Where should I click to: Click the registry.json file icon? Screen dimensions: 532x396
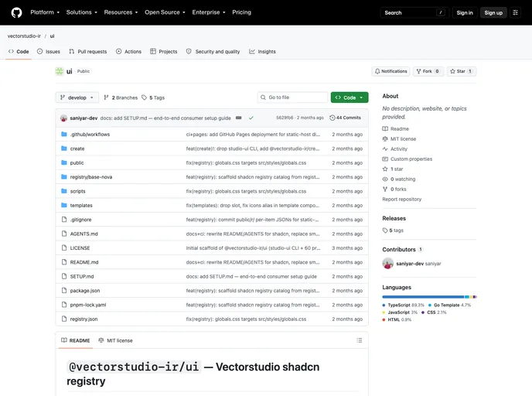[x=63, y=319]
